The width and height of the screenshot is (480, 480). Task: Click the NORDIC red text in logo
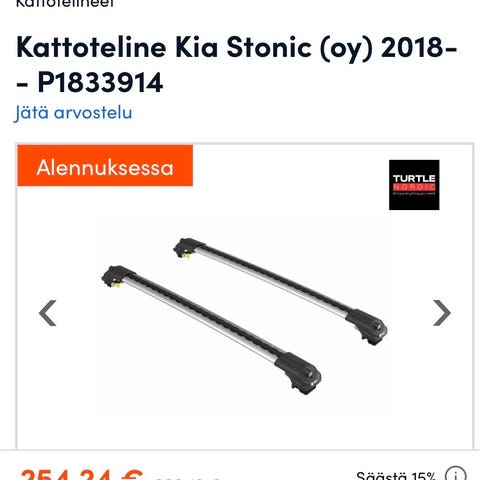[x=414, y=187]
